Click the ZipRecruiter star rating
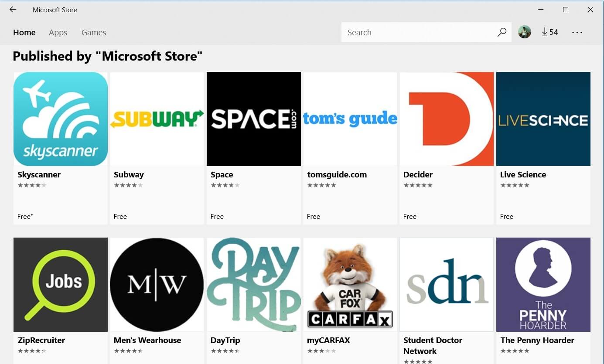The width and height of the screenshot is (604, 364). click(32, 351)
